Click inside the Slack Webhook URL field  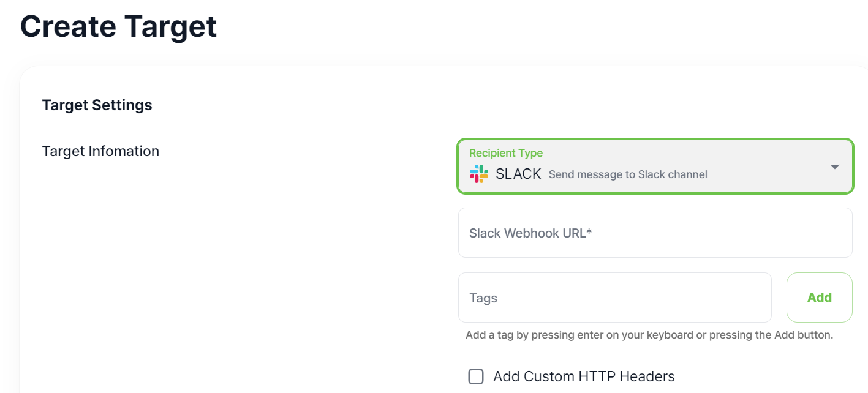point(655,233)
